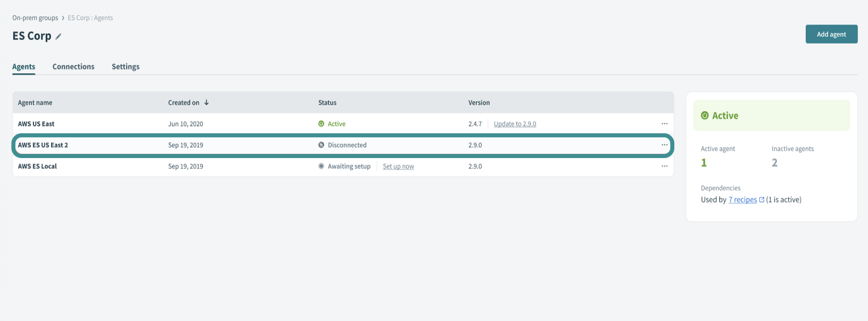Select the AWS ES US East 2 agent name
The height and width of the screenshot is (321, 868).
(x=43, y=145)
